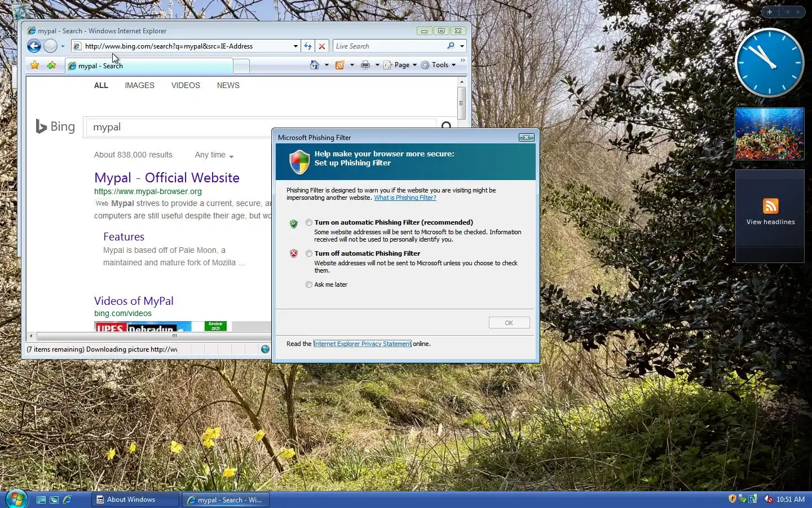This screenshot has width=812, height=508.
Task: Click the network tray icon
Action: tap(752, 499)
